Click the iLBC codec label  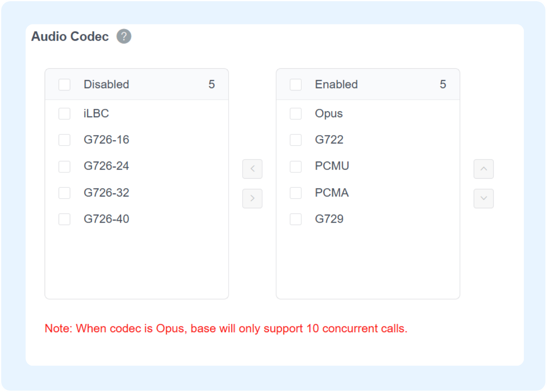[x=96, y=114]
